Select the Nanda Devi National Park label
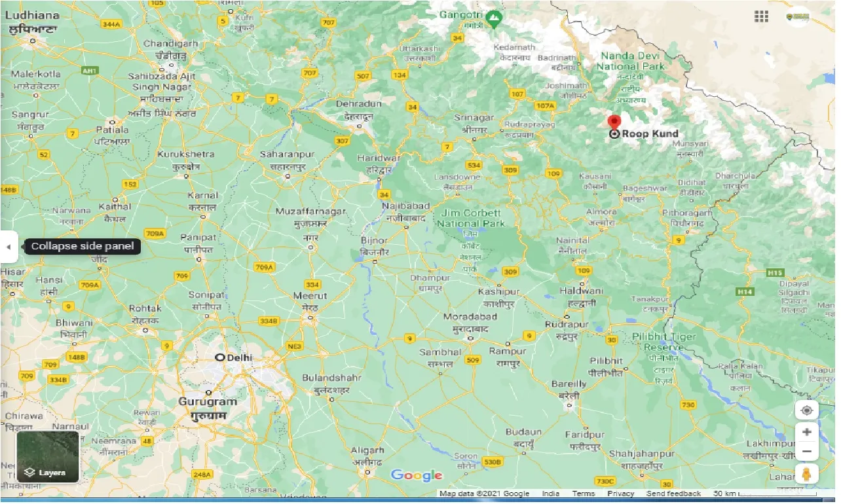 [630, 61]
